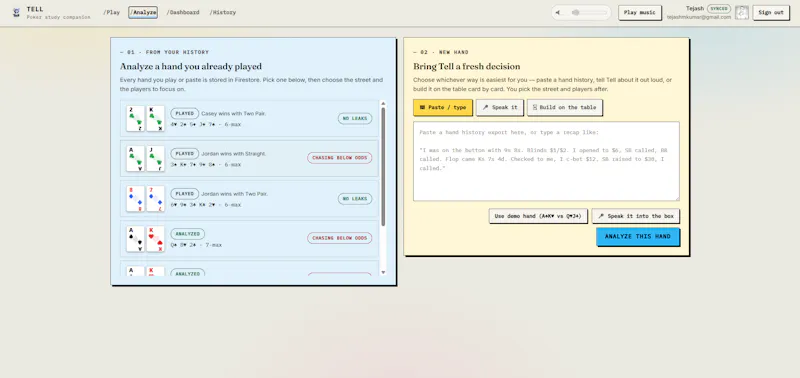Click CHASING BELOW ODDS badge on Straight hand
This screenshot has height=378, width=800.
[x=340, y=158]
